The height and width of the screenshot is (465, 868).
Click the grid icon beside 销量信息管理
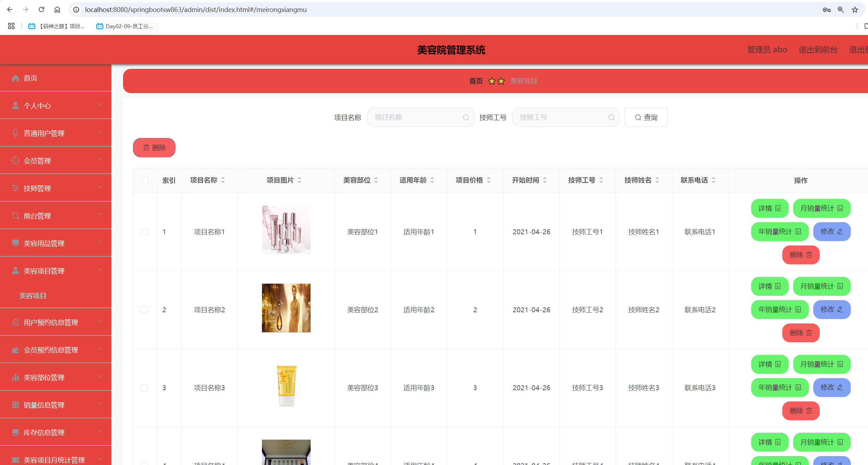[16, 405]
